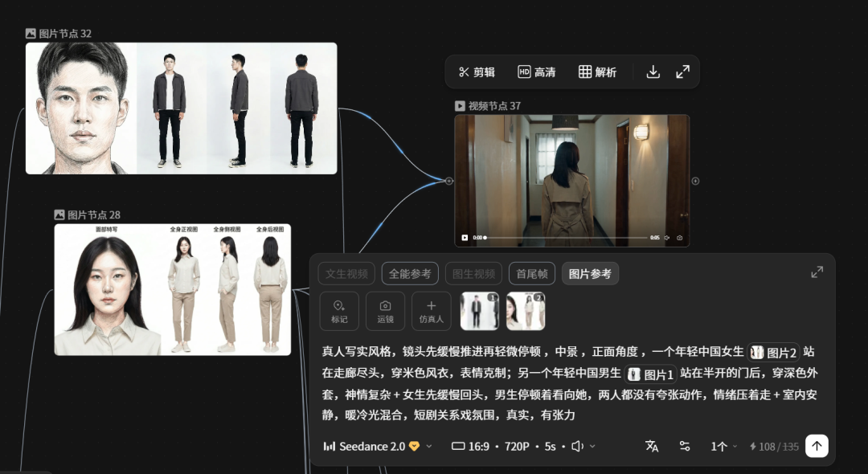Toggle the 首尾帧 first-last frame mode
The width and height of the screenshot is (868, 474).
(x=530, y=273)
